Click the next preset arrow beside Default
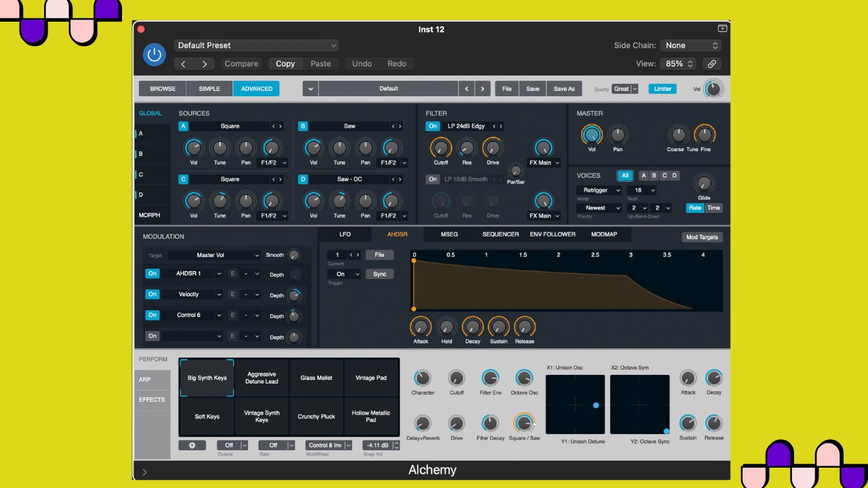 click(483, 89)
